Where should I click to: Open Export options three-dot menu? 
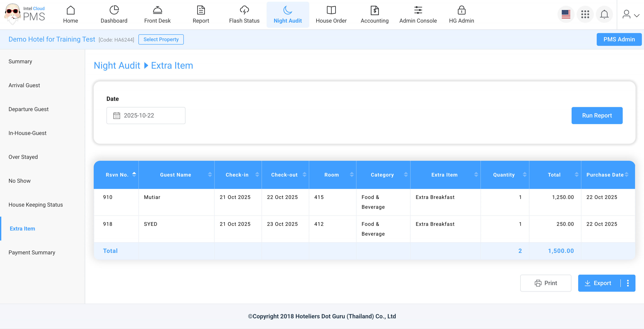coord(628,283)
